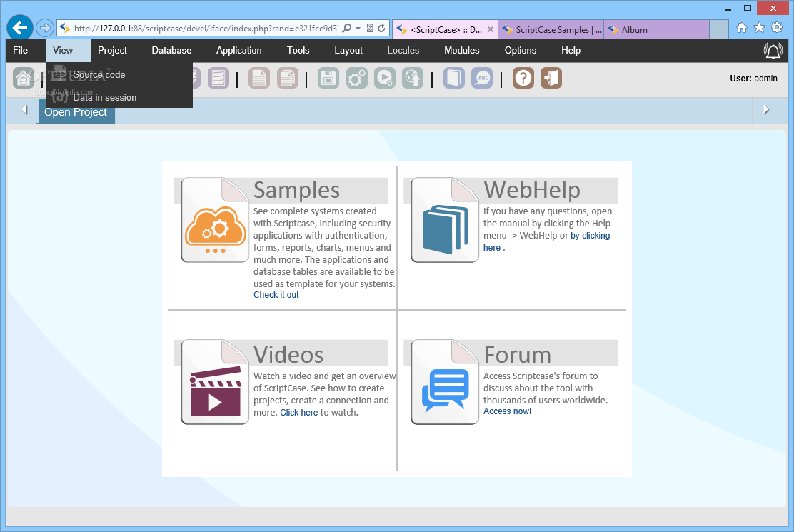Open the address bar dropdown arrow
Screen dimensions: 794x532
(358, 29)
